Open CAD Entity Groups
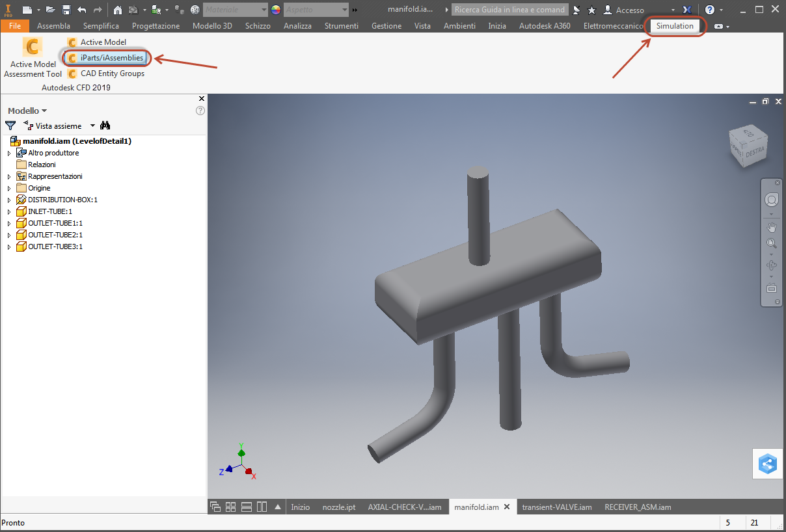The image size is (786, 532). 105,73
